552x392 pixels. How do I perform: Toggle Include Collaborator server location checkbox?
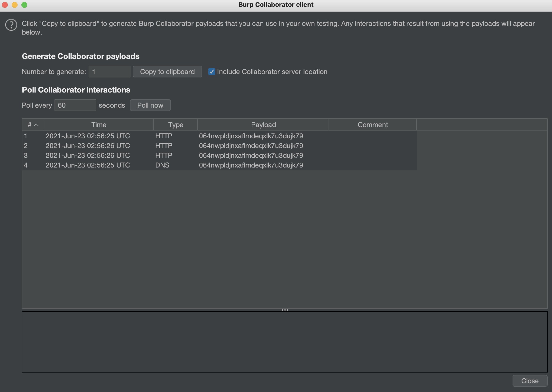(x=212, y=72)
